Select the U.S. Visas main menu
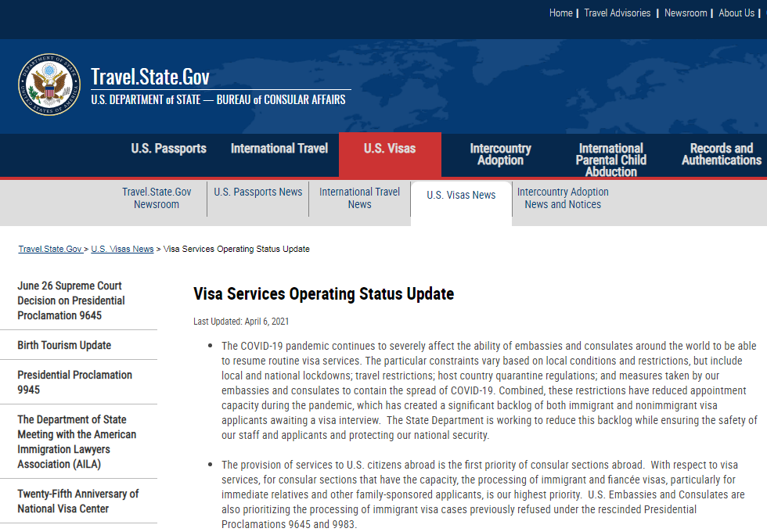Image resolution: width=767 pixels, height=532 pixels. click(390, 155)
